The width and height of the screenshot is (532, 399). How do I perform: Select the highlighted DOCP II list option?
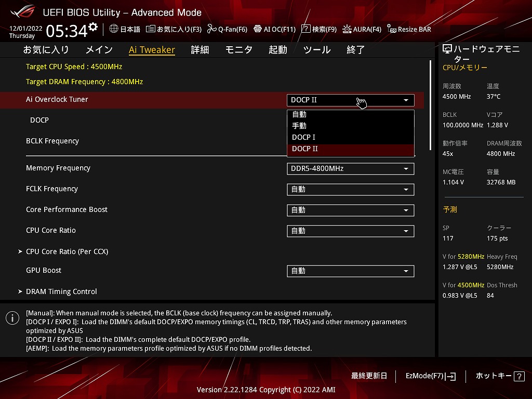pyautogui.click(x=351, y=149)
